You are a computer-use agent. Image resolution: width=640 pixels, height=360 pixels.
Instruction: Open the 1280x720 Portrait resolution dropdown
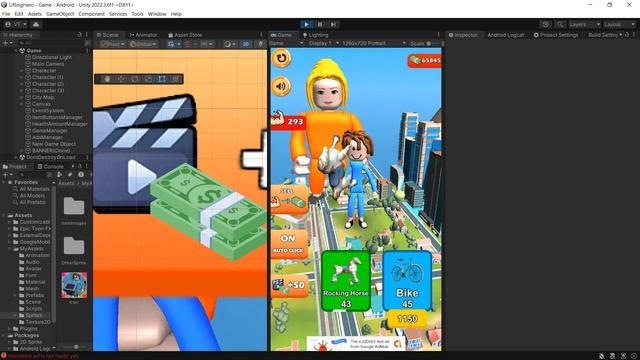[x=374, y=43]
